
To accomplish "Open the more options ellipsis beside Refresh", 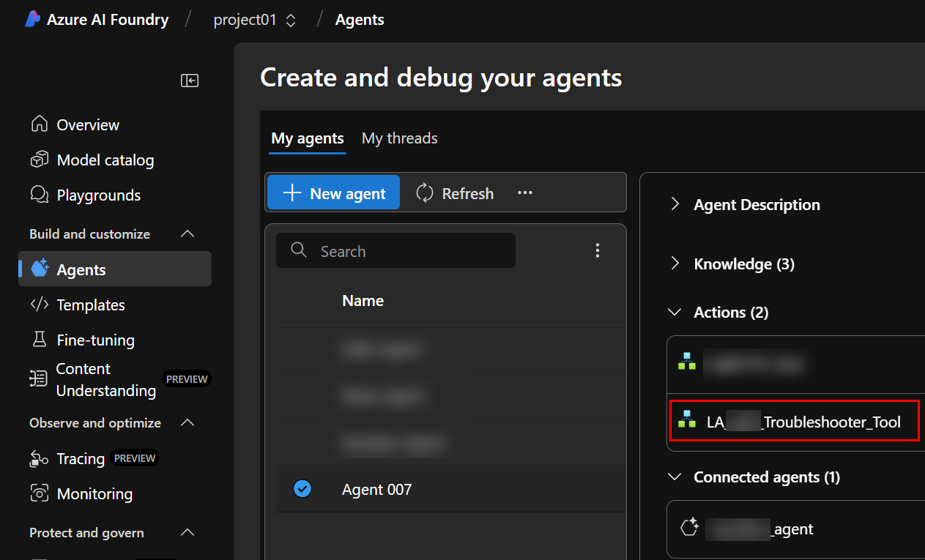I will (x=525, y=193).
